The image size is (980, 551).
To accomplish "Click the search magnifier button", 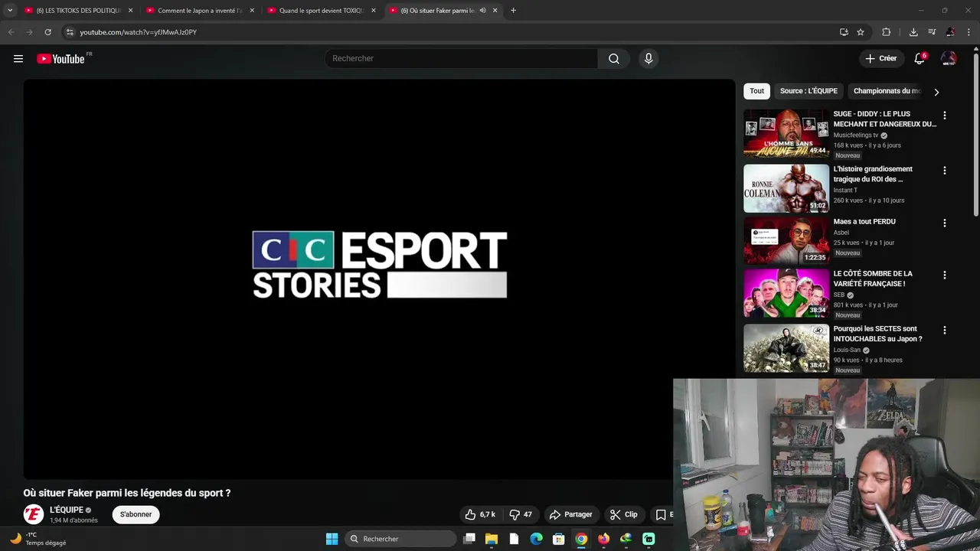I will click(614, 59).
